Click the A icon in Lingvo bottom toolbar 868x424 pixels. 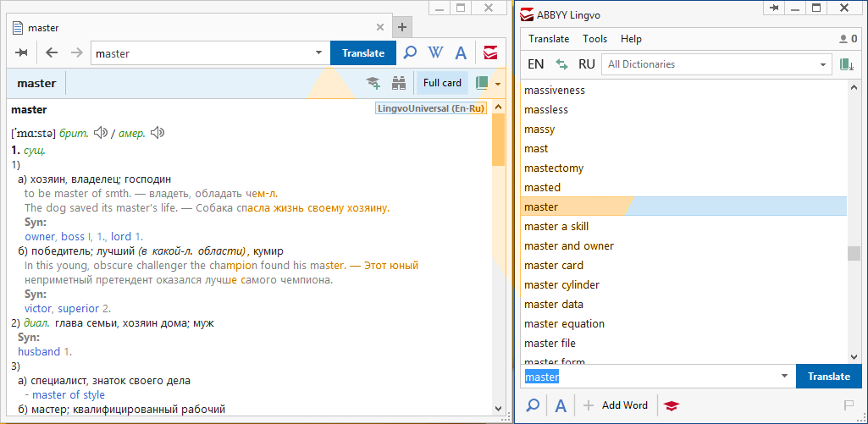[561, 405]
